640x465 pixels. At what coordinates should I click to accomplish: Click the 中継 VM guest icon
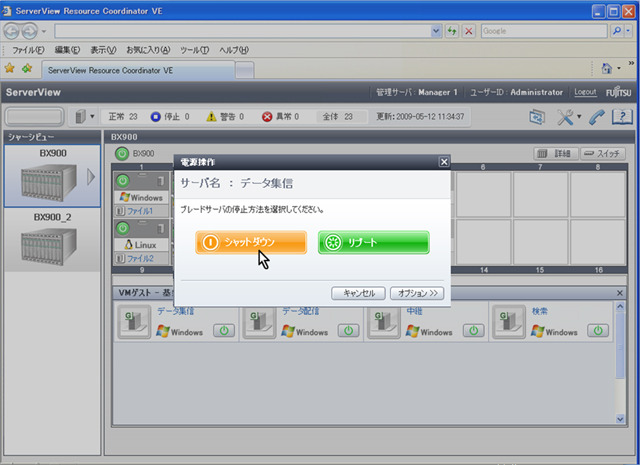(384, 322)
